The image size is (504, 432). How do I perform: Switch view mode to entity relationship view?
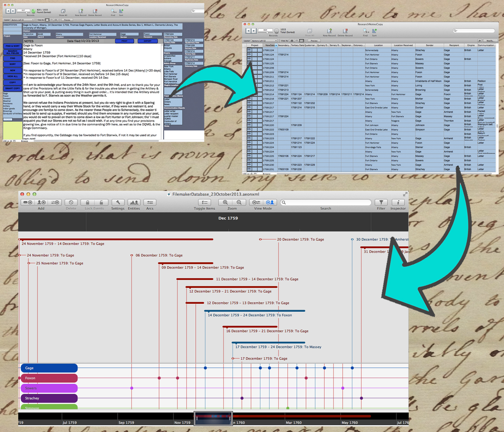coord(270,203)
